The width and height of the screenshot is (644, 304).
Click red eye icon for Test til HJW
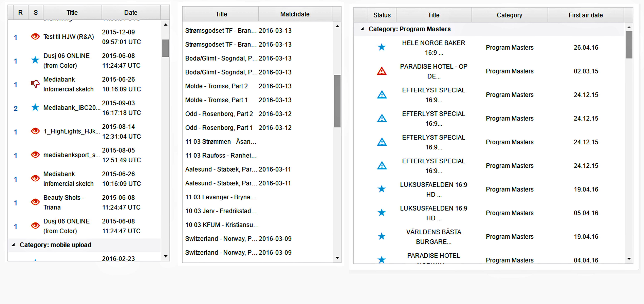click(x=35, y=36)
